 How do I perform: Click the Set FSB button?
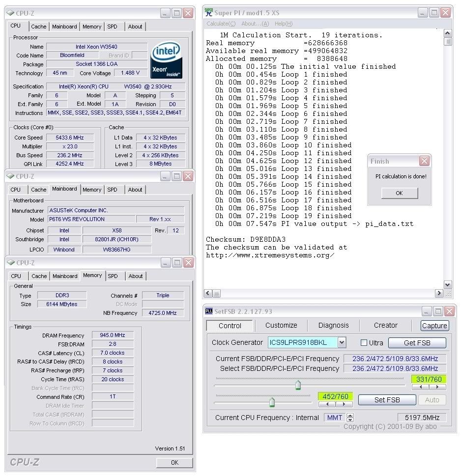(x=387, y=400)
